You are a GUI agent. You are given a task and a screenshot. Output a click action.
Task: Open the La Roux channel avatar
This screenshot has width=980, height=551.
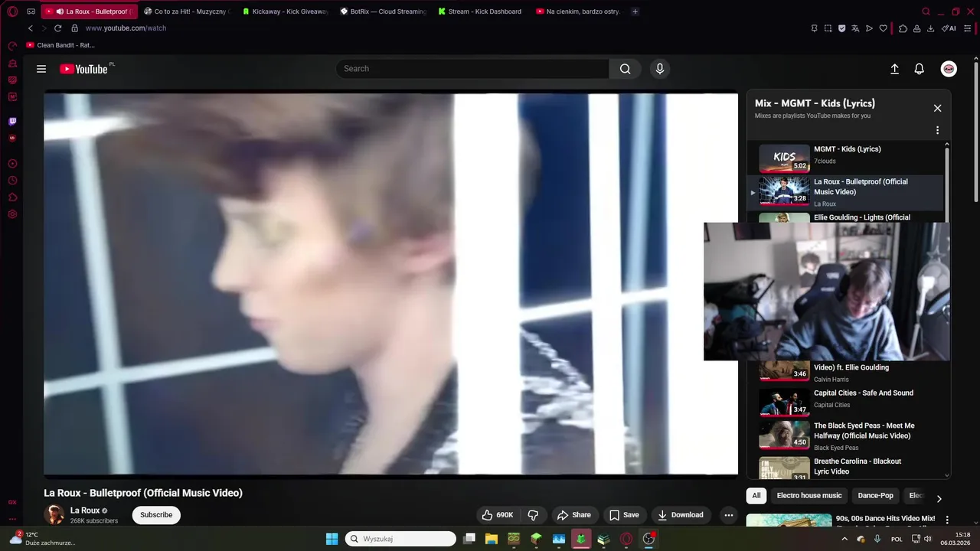pyautogui.click(x=54, y=515)
